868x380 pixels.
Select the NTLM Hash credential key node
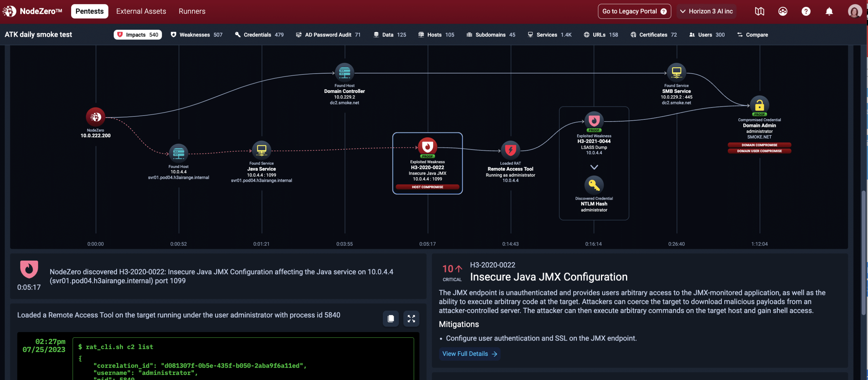(x=594, y=185)
